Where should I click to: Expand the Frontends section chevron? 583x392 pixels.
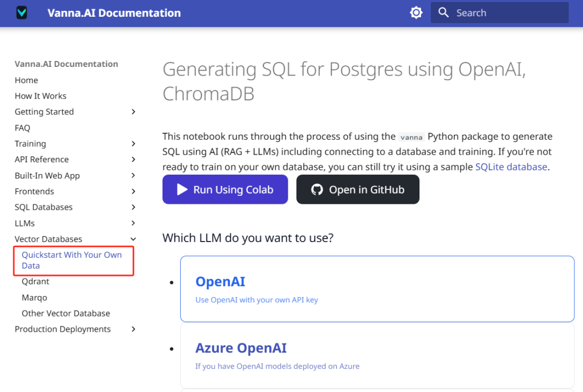(133, 191)
